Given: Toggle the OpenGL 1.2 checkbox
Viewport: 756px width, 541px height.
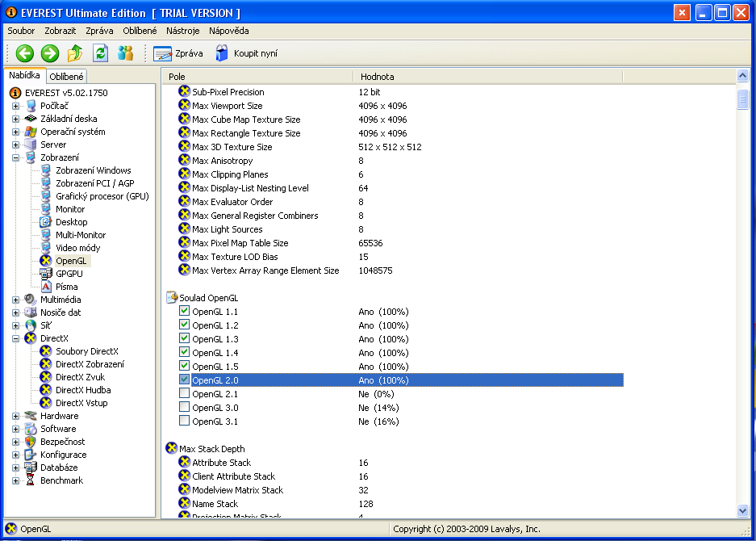Looking at the screenshot, I should click(184, 325).
